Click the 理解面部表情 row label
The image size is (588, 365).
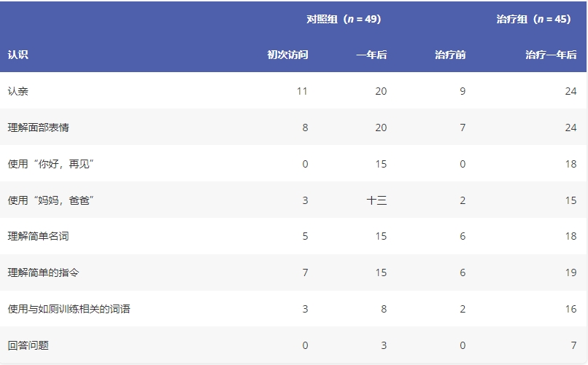tap(39, 127)
